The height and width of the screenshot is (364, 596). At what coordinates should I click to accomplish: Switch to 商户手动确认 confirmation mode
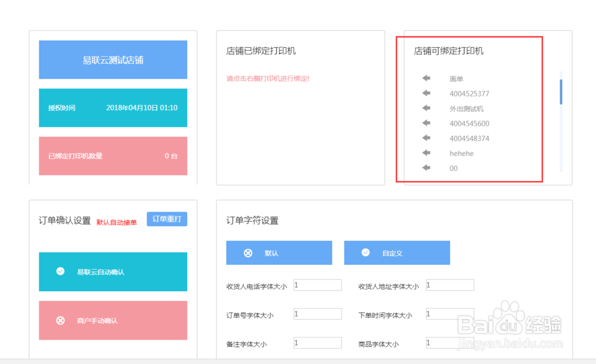[113, 320]
